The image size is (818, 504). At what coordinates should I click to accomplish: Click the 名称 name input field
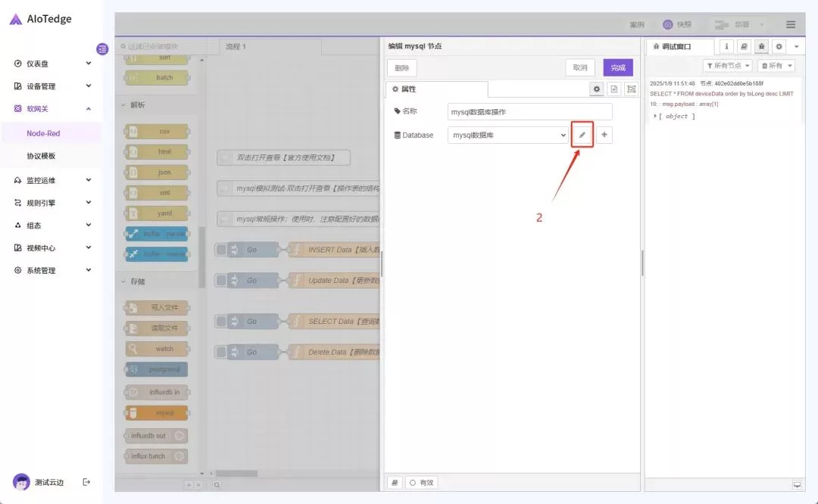click(x=529, y=112)
